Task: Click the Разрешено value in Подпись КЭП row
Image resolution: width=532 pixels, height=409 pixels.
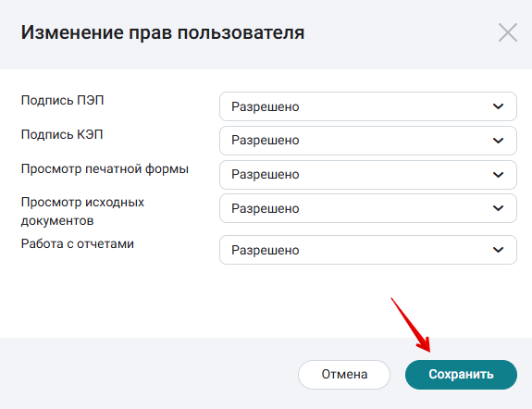Action: (x=266, y=140)
